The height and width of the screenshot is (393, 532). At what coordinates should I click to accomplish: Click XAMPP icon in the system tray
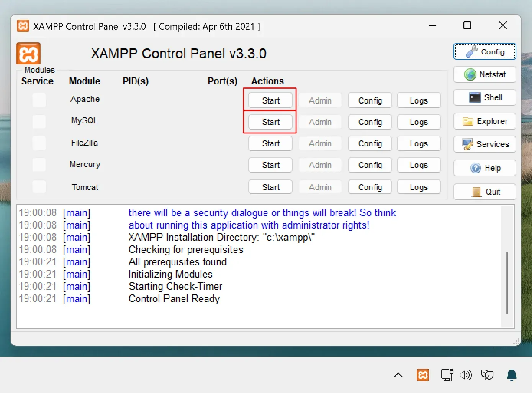423,375
